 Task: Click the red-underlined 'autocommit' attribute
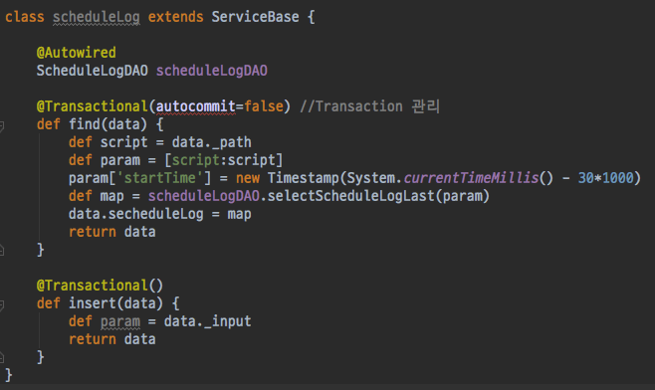(x=196, y=106)
